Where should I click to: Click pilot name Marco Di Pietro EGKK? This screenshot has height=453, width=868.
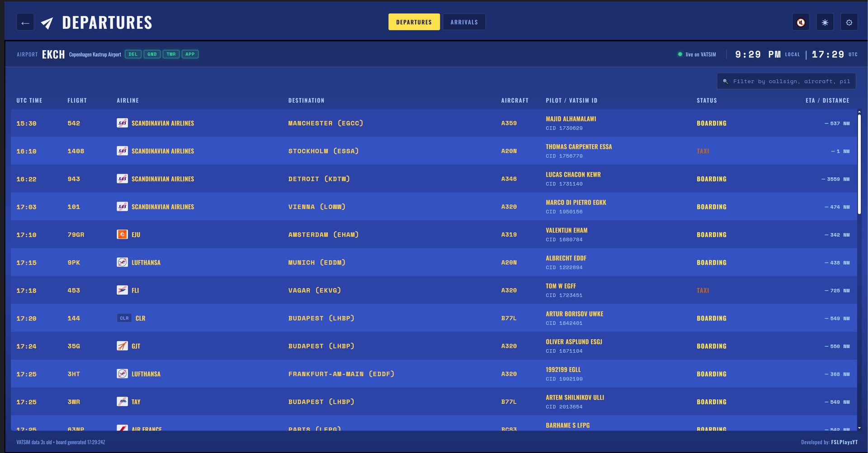click(576, 203)
